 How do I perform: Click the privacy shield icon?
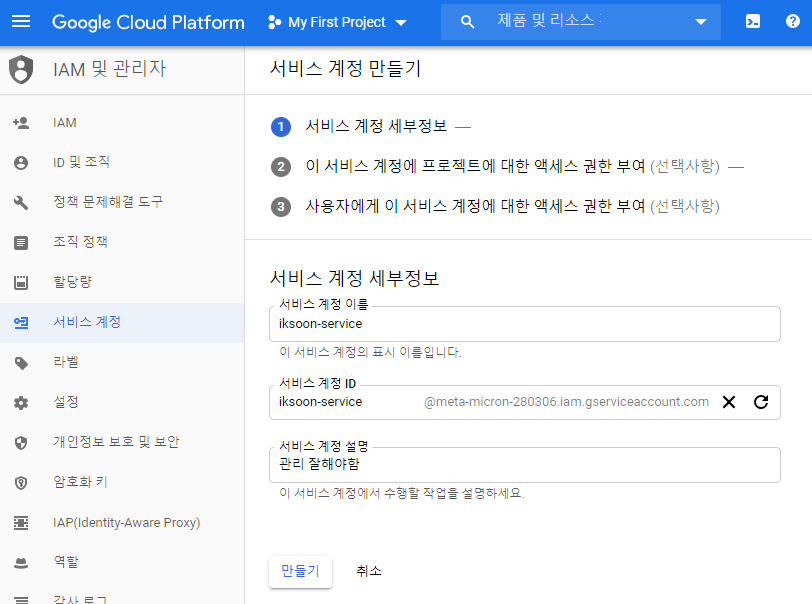click(21, 443)
